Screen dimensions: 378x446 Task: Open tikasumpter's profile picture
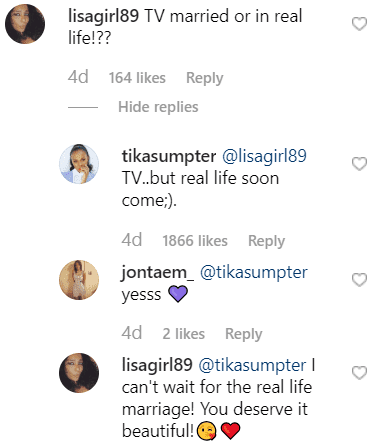pos(79,164)
